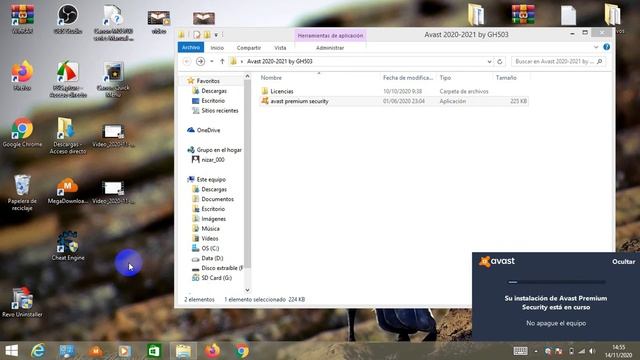Click the volume icon in system tray

(592, 351)
